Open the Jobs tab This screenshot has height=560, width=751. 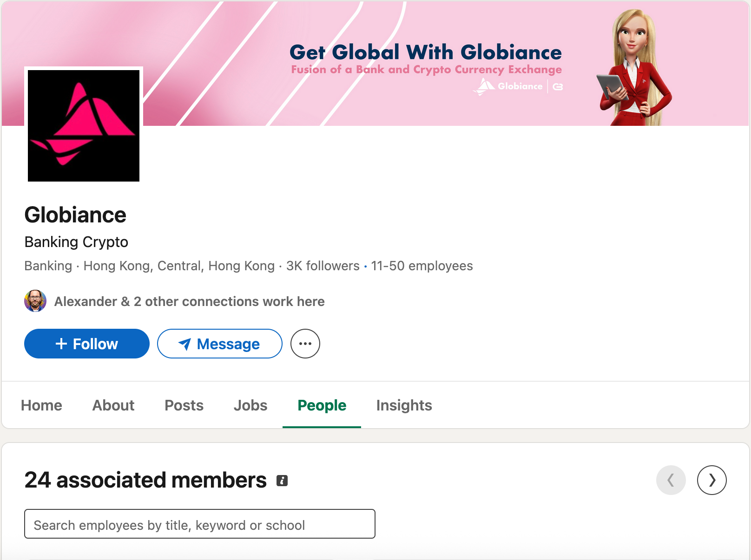[x=250, y=405]
